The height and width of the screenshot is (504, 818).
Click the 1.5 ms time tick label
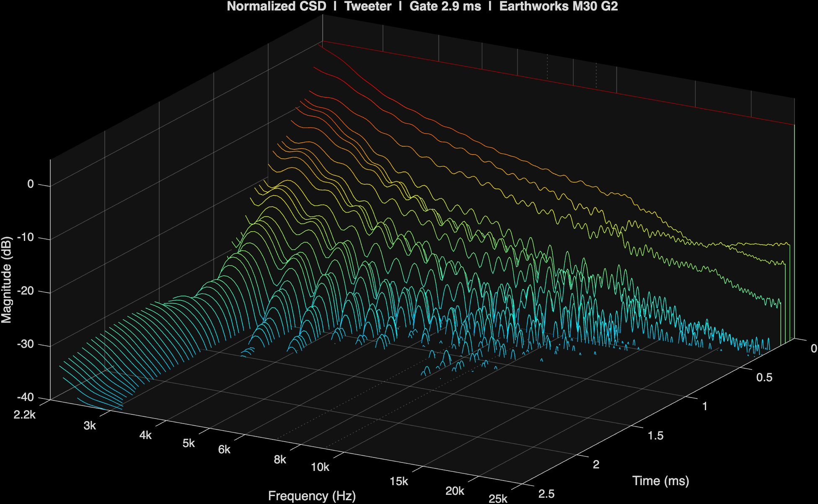click(656, 436)
